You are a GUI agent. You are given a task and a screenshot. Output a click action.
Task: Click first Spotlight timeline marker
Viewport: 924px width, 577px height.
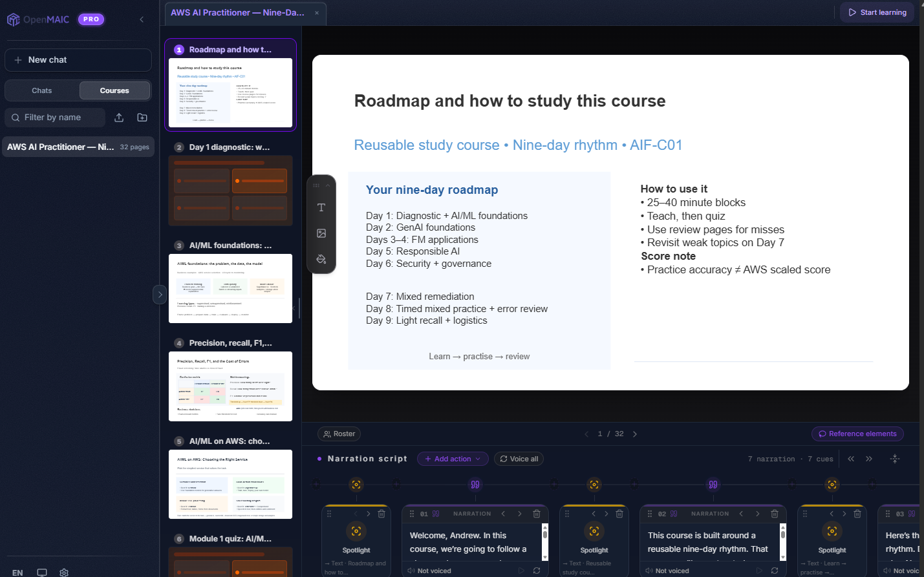pyautogui.click(x=356, y=485)
